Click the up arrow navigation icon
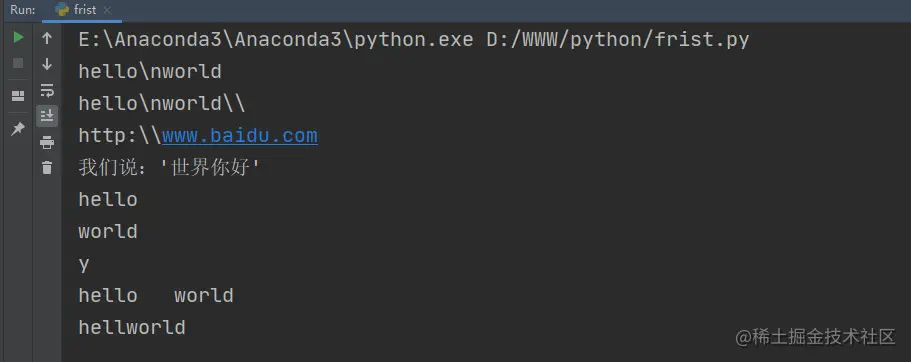The height and width of the screenshot is (362, 911). [47, 38]
